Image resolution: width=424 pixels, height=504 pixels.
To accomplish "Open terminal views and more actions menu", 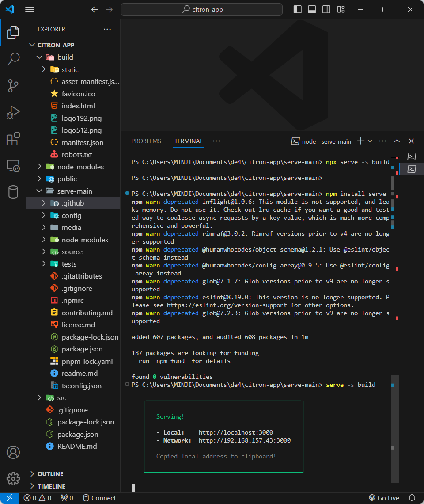I will 382,141.
